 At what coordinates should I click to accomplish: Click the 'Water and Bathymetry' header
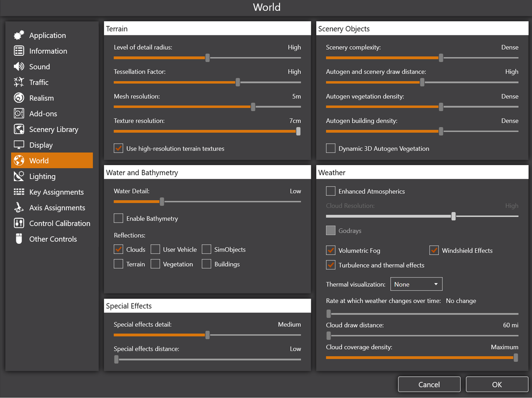[x=207, y=172]
